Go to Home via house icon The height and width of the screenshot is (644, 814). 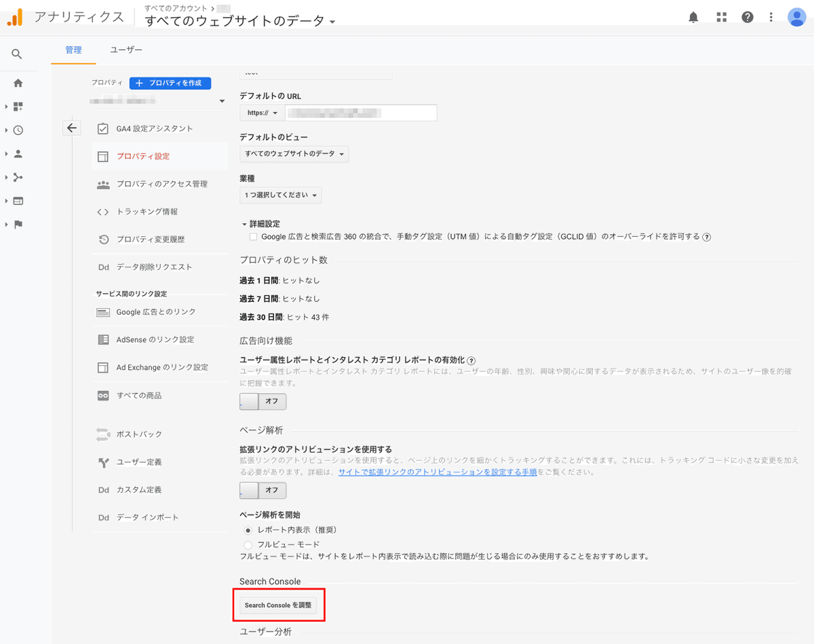(x=18, y=83)
